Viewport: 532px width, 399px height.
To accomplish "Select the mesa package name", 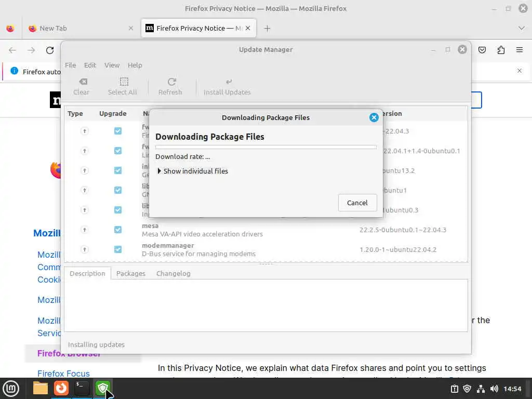I will coord(150,225).
